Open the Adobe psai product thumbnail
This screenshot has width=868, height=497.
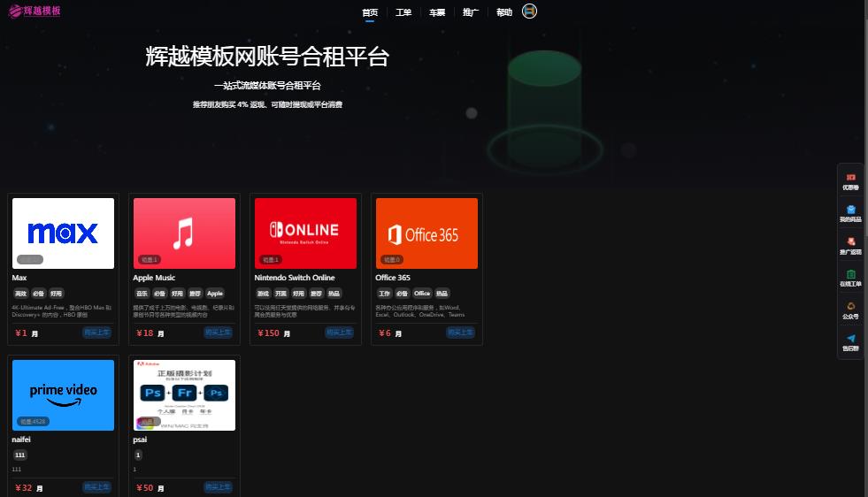(184, 394)
